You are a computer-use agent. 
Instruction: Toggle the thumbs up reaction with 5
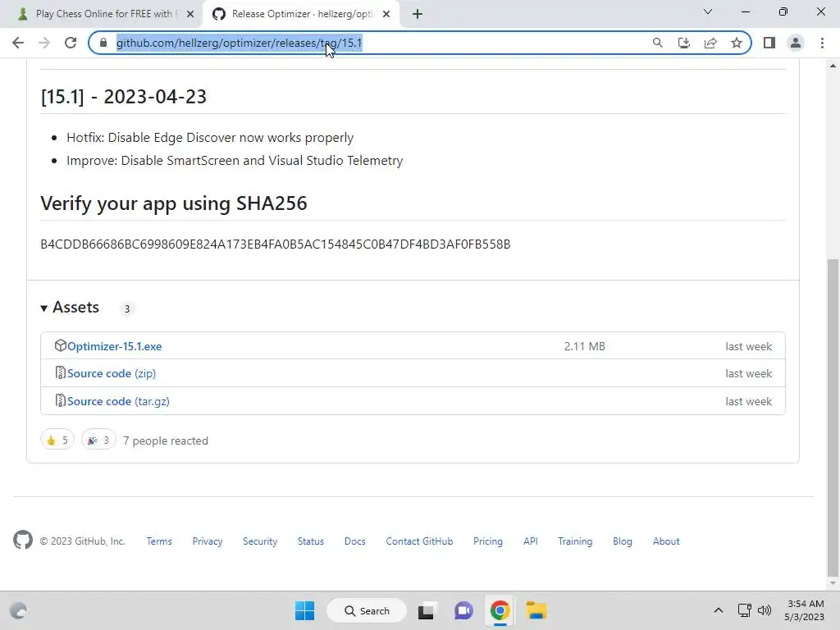point(57,441)
